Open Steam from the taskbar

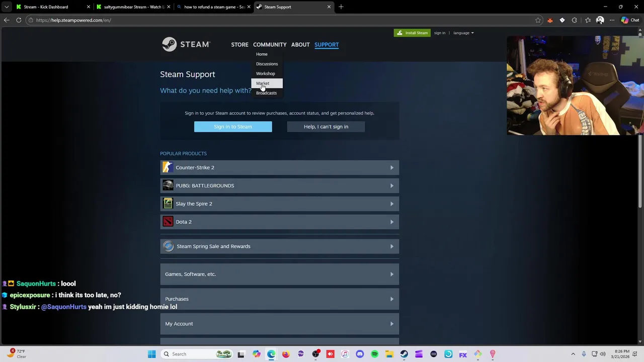(x=404, y=354)
